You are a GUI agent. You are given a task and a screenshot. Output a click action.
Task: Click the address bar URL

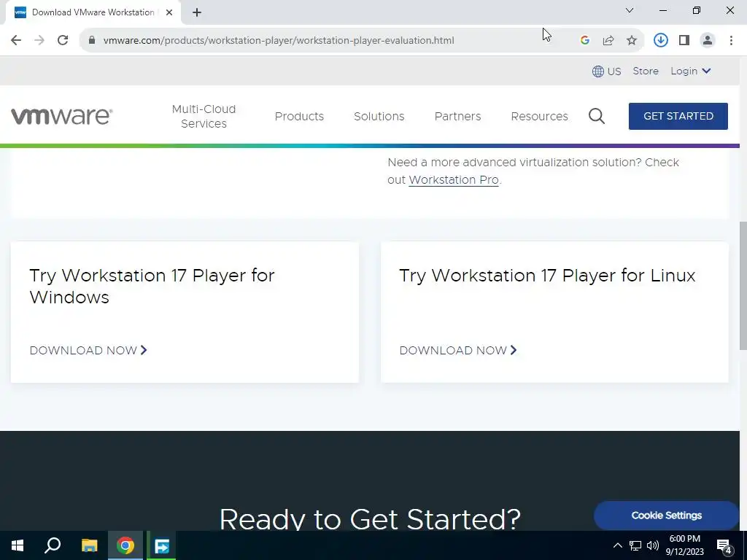(x=279, y=41)
